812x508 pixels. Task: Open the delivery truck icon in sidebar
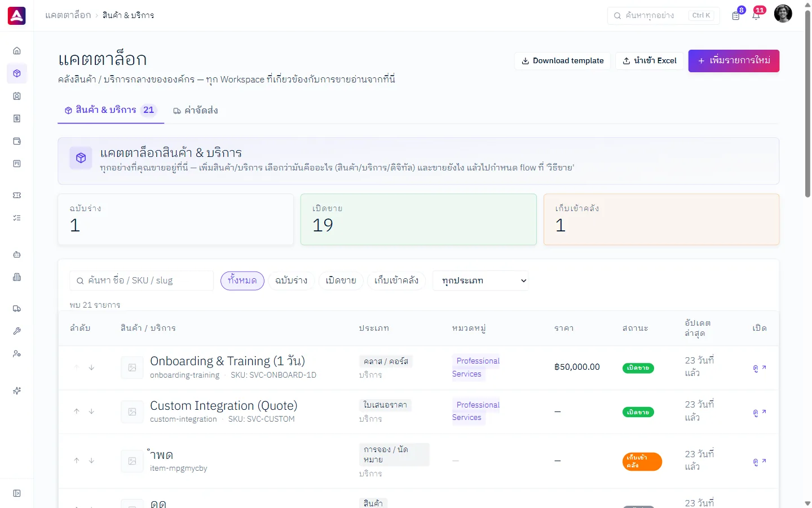point(17,309)
